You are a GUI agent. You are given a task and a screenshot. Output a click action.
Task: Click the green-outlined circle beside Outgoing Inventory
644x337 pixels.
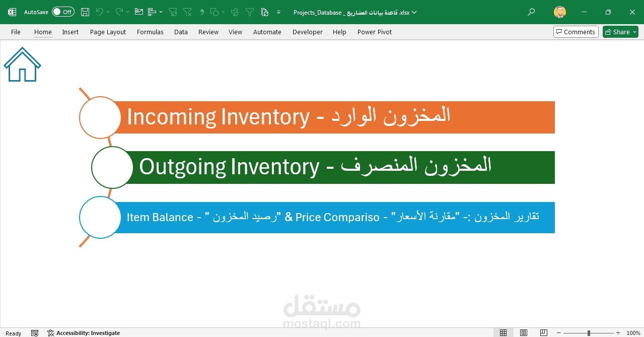tap(112, 167)
